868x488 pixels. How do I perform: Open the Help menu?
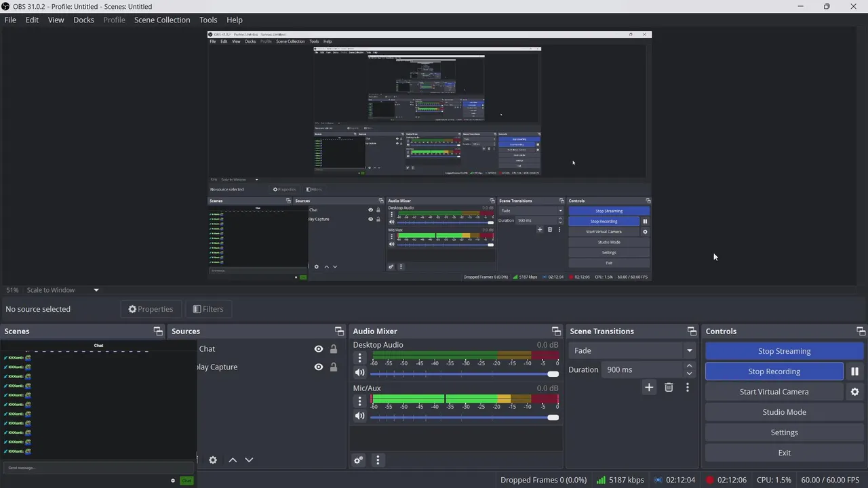pyautogui.click(x=235, y=20)
